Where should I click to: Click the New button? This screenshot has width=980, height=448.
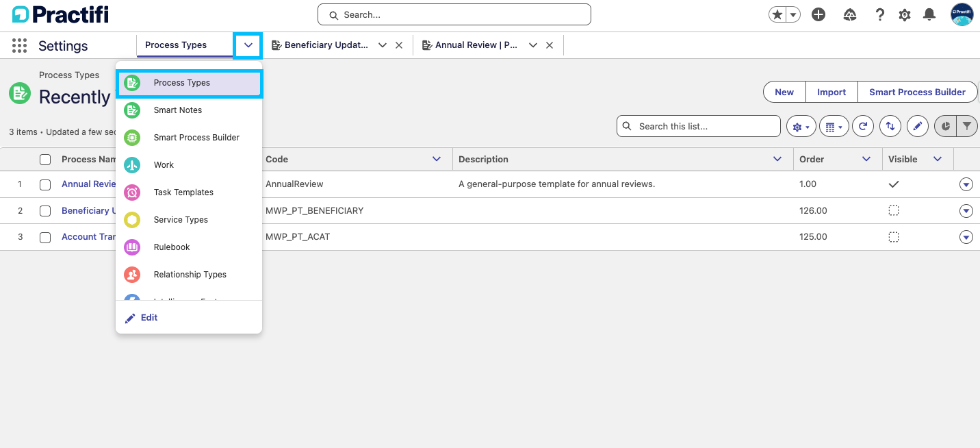pyautogui.click(x=784, y=92)
